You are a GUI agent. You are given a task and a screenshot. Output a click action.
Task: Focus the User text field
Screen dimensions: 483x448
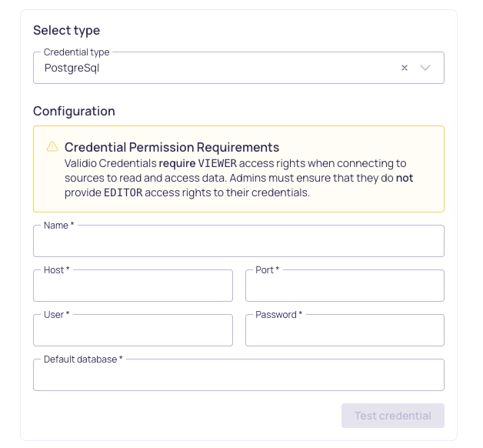pyautogui.click(x=133, y=331)
